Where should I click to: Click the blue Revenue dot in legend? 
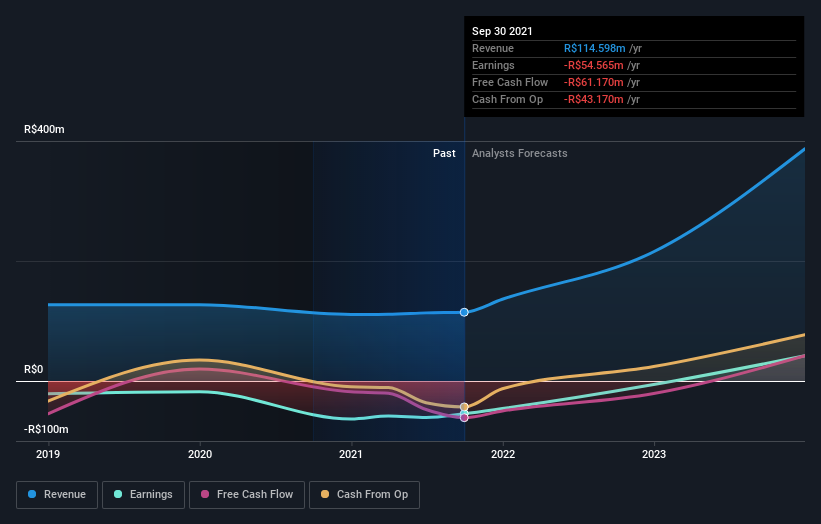coord(32,494)
